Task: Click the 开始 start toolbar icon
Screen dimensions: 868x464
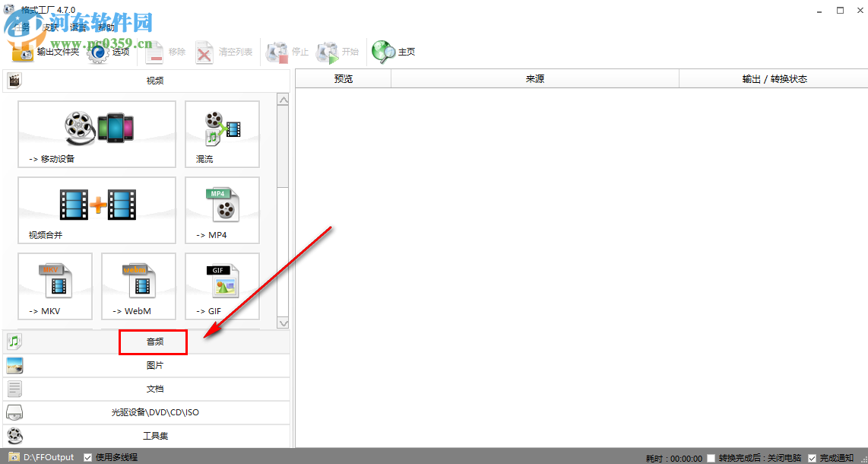Action: [327, 52]
